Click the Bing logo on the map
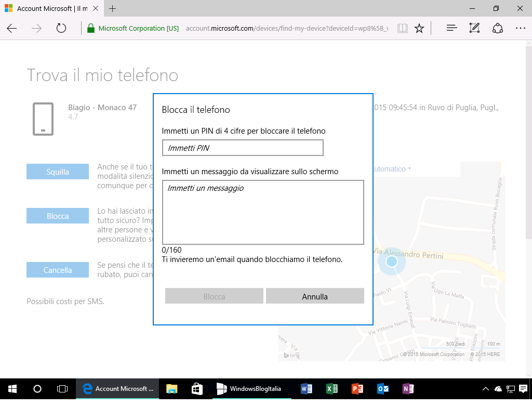 click(x=292, y=356)
